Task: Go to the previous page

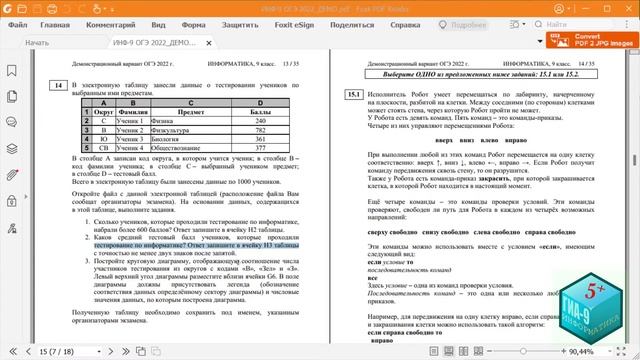Action: (x=28, y=351)
